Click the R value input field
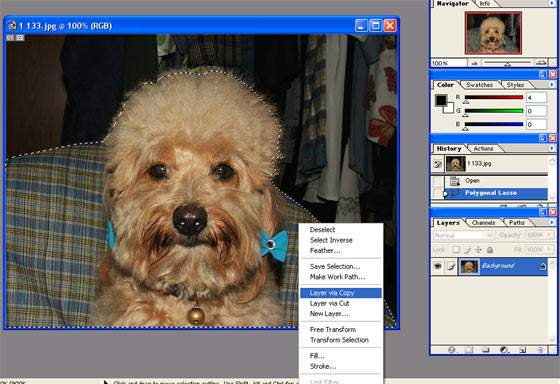The image size is (560, 384). point(536,98)
